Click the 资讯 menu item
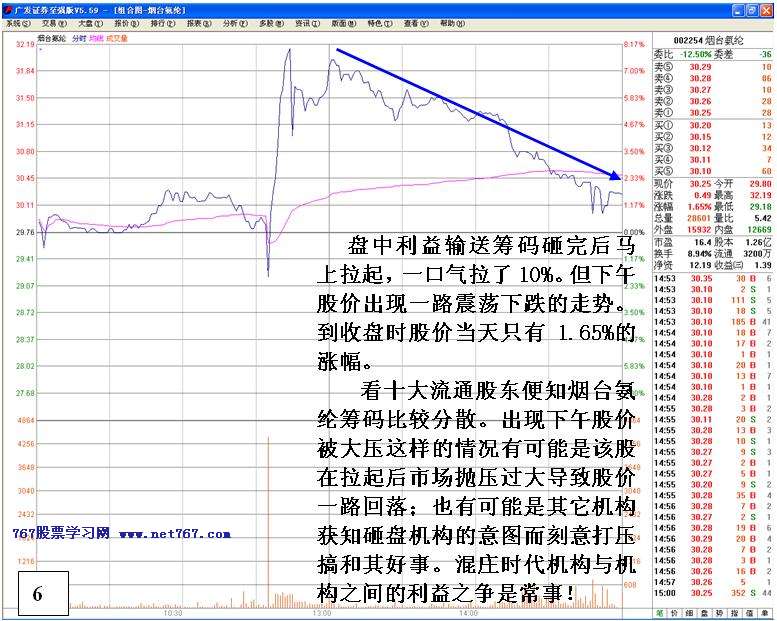 click(x=303, y=23)
